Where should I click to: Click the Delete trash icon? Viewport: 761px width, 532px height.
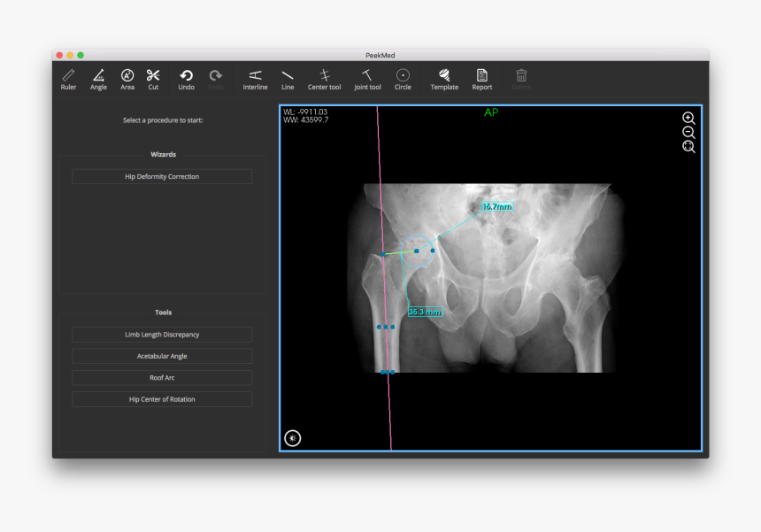click(x=521, y=80)
